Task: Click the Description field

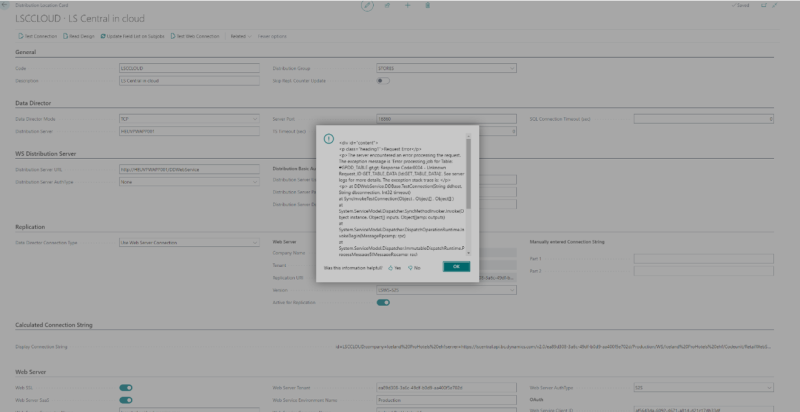Action: coord(189,81)
